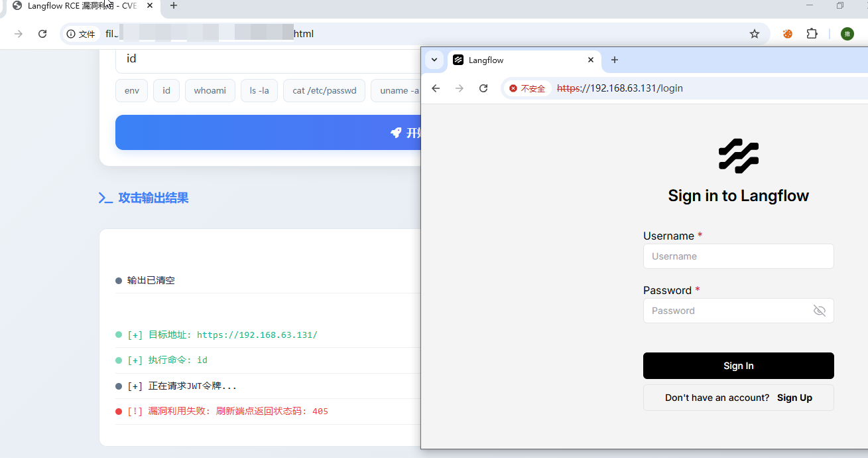Select the Langflow tab in the front window
The width and height of the screenshot is (868, 458).
coord(524,60)
